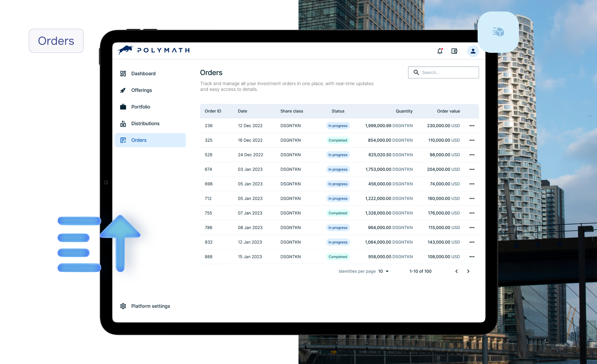Open the actions menu for order 236
597x364 pixels.
pos(472,126)
